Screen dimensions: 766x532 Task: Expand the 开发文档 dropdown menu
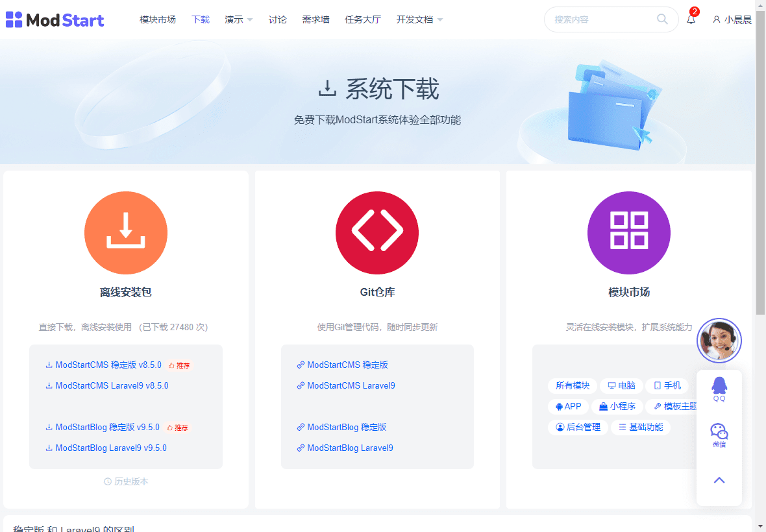pyautogui.click(x=419, y=19)
